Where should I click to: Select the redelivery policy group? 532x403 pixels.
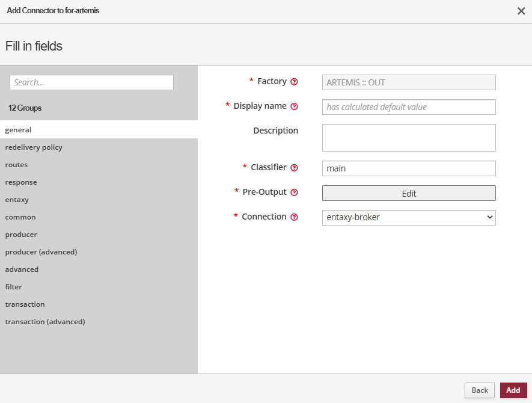point(34,147)
